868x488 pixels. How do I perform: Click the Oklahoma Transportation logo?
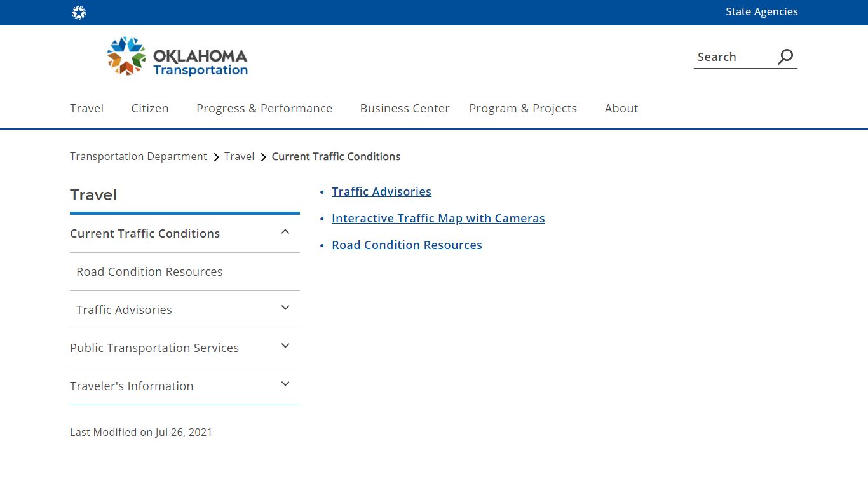pos(177,57)
